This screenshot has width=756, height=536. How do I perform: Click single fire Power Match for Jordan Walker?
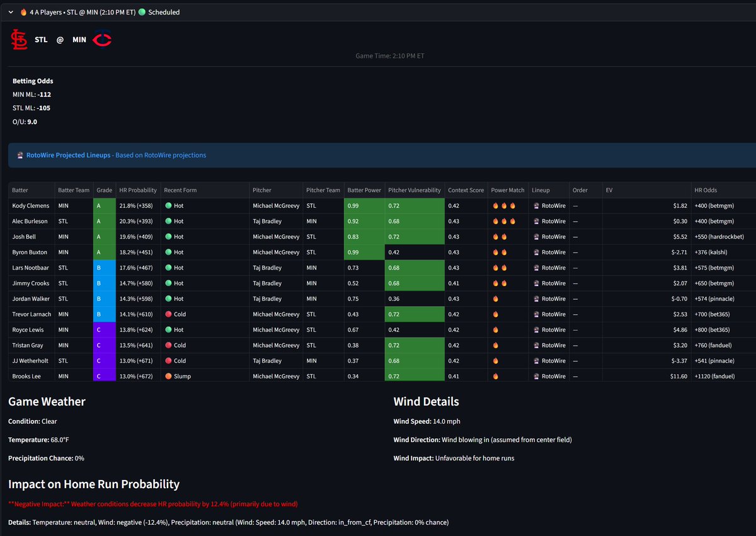495,299
